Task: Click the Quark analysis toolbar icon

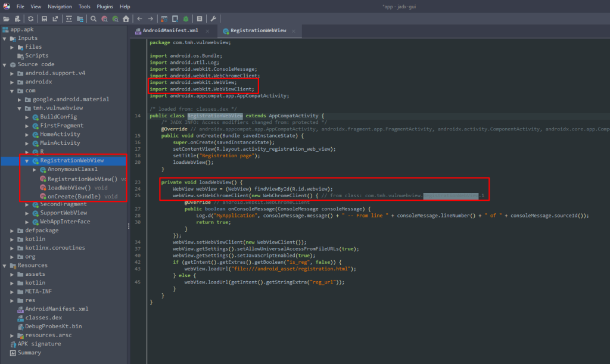Action: 175,18
